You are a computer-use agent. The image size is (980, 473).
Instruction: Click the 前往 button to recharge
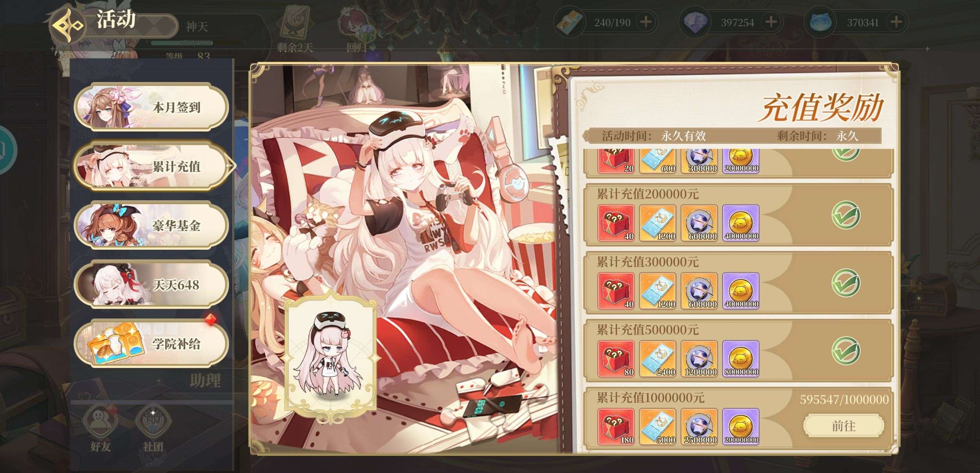(843, 426)
